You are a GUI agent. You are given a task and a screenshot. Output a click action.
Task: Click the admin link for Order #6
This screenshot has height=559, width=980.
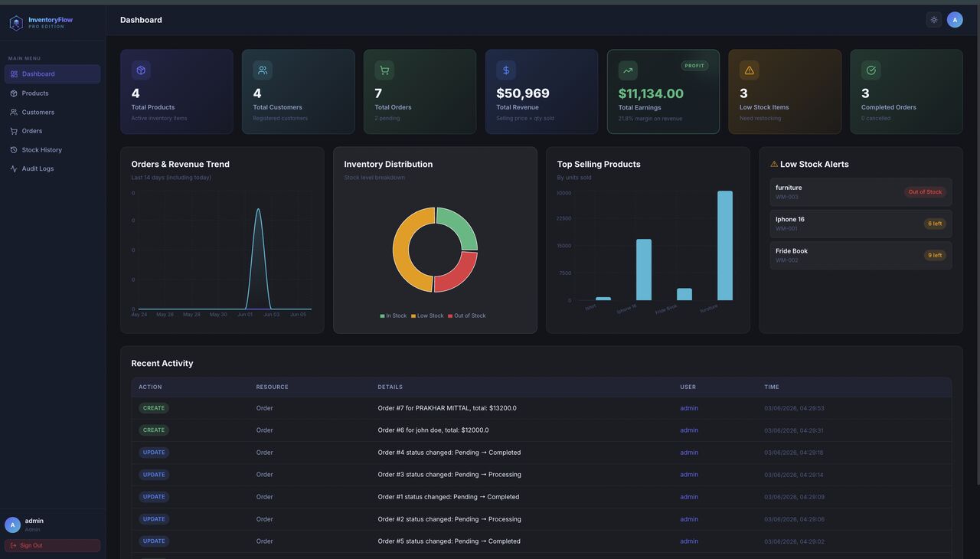689,430
